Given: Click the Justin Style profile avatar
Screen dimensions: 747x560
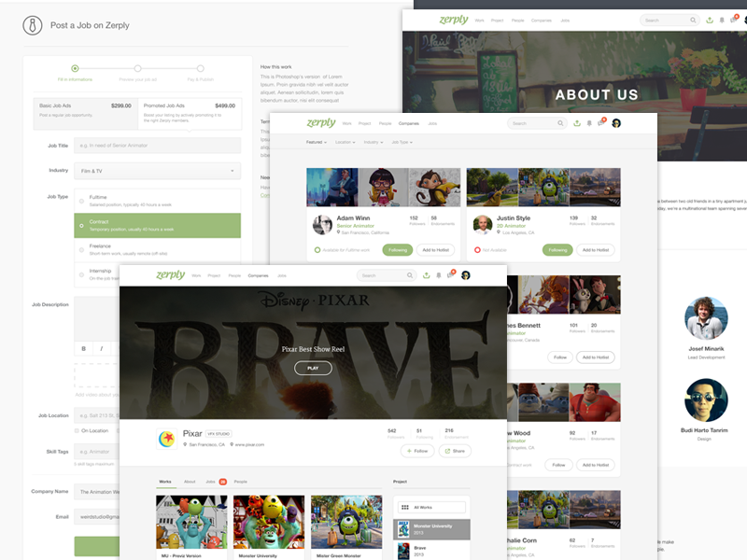Looking at the screenshot, I should tap(483, 225).
